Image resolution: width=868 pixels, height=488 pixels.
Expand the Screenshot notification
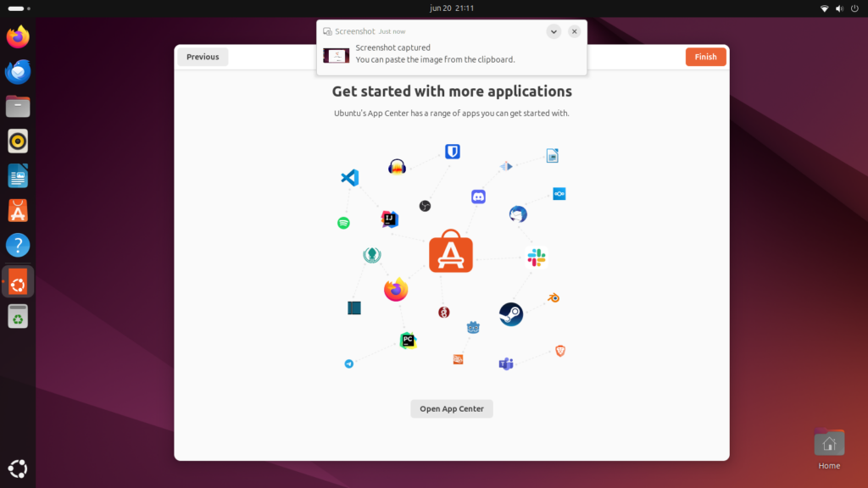coord(554,31)
